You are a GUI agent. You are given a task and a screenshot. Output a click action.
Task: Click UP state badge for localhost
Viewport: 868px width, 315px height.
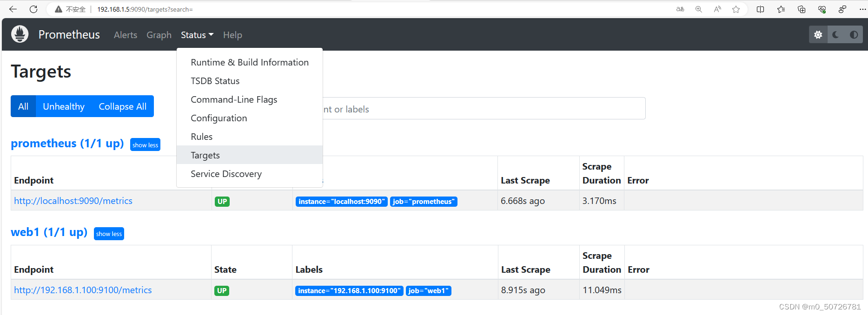point(222,202)
